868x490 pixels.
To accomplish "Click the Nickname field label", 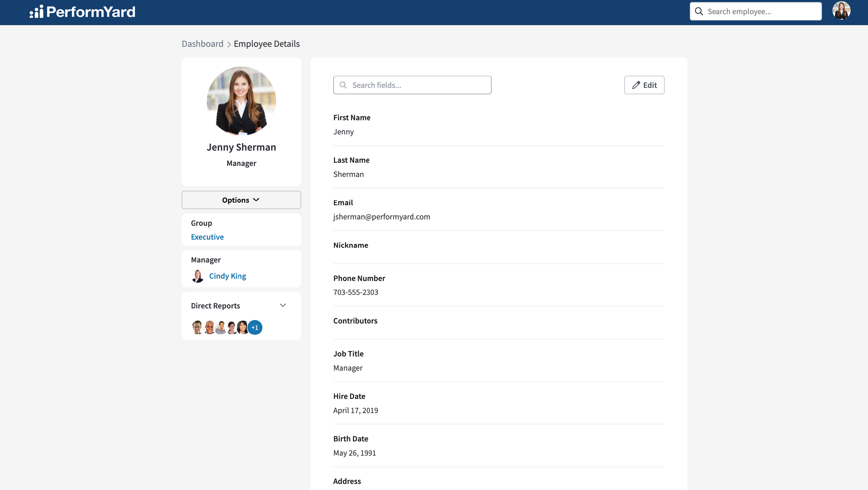I will tap(351, 245).
